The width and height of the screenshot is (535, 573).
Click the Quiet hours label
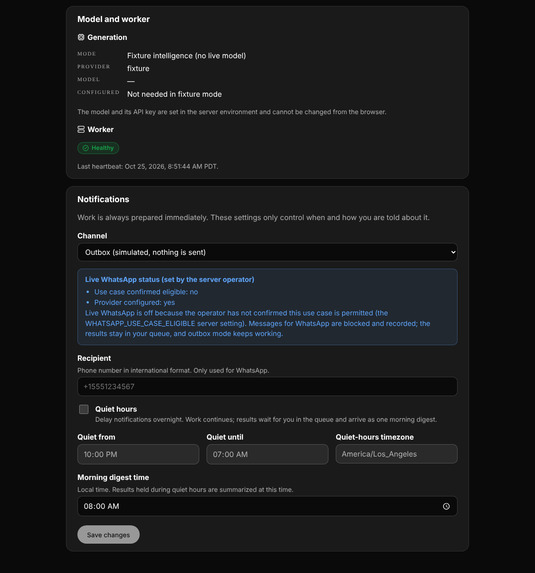(116, 409)
